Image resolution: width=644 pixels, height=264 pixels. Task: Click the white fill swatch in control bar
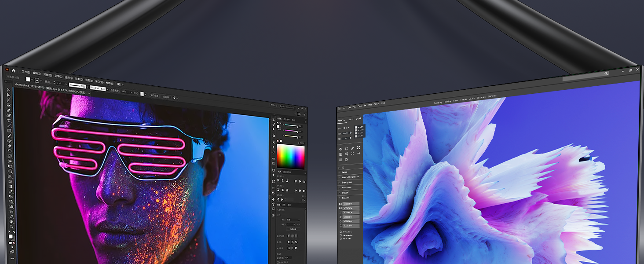tap(28, 79)
